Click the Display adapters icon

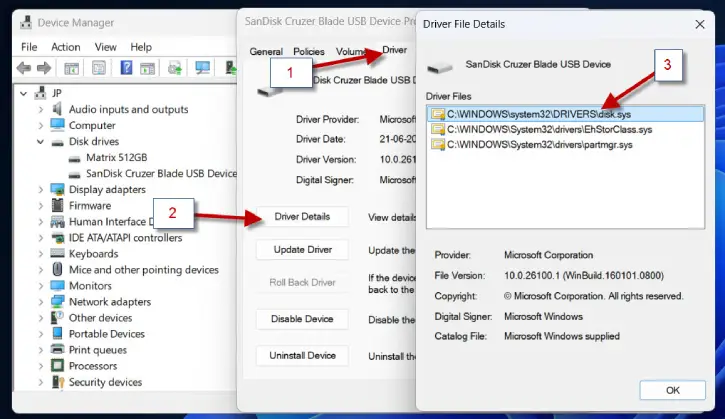(57, 190)
